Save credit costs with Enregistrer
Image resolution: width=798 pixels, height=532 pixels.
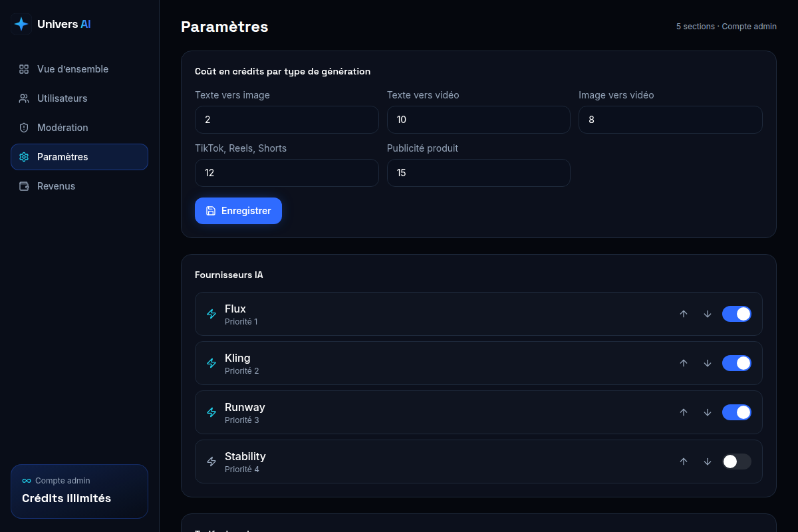pyautogui.click(x=238, y=211)
